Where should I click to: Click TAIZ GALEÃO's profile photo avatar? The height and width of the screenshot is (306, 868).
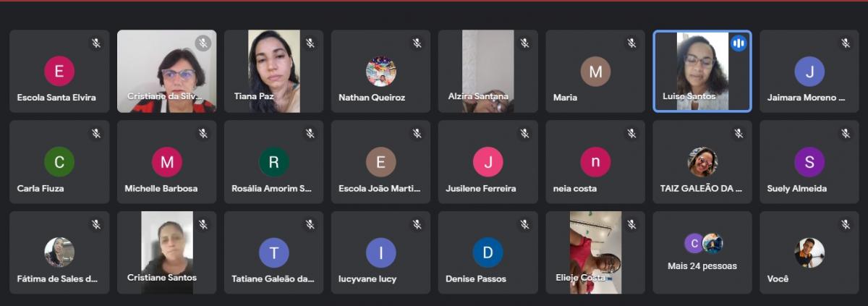point(702,162)
